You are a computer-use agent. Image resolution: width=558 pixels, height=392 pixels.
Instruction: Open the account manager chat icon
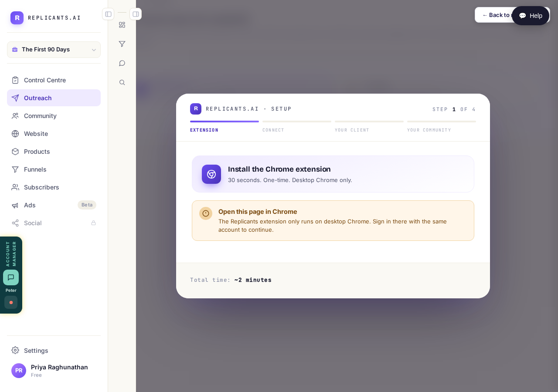pyautogui.click(x=11, y=277)
